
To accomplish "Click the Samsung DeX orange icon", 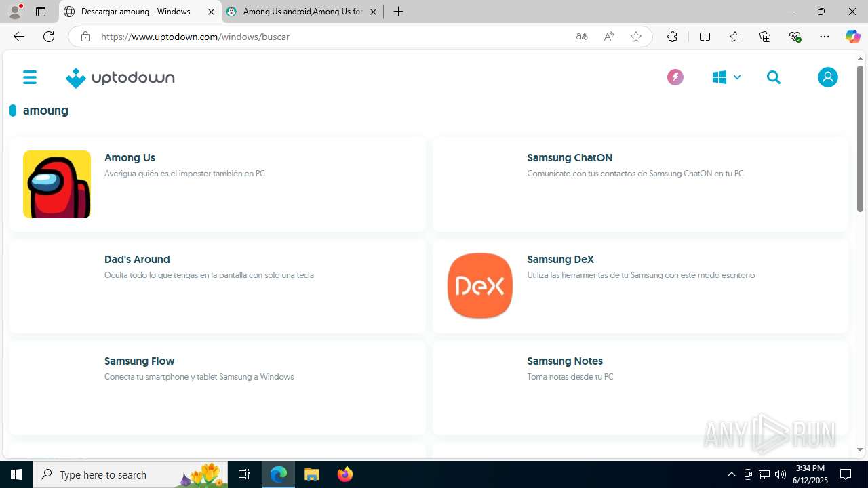I will click(x=480, y=286).
